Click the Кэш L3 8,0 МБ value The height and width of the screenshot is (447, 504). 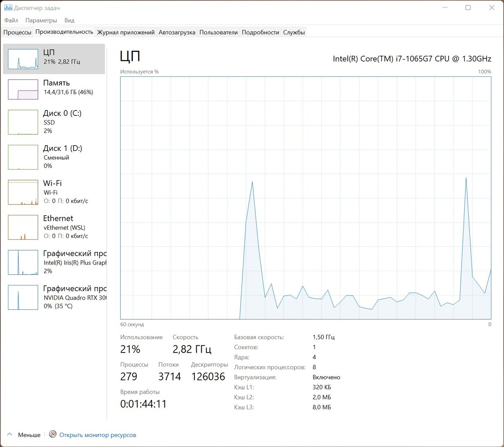322,407
